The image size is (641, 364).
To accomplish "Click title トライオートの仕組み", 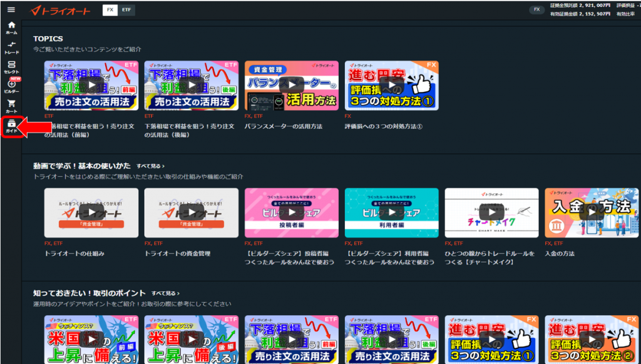I will 74,254.
